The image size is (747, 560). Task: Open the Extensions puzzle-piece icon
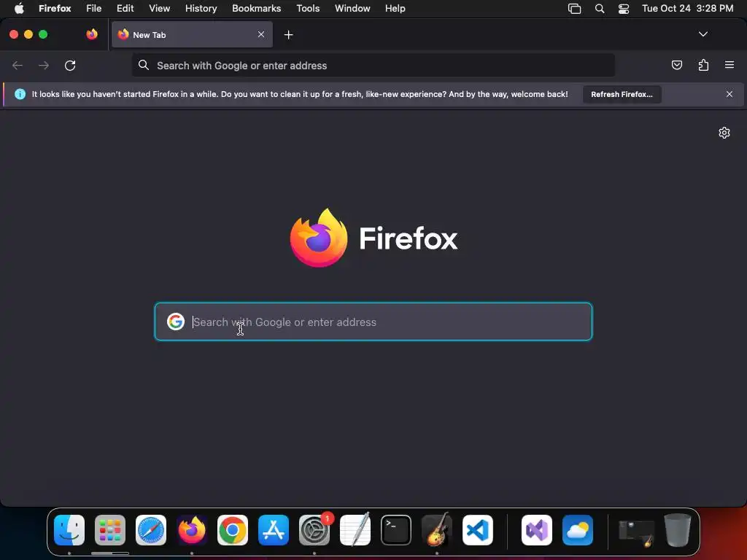click(x=703, y=65)
